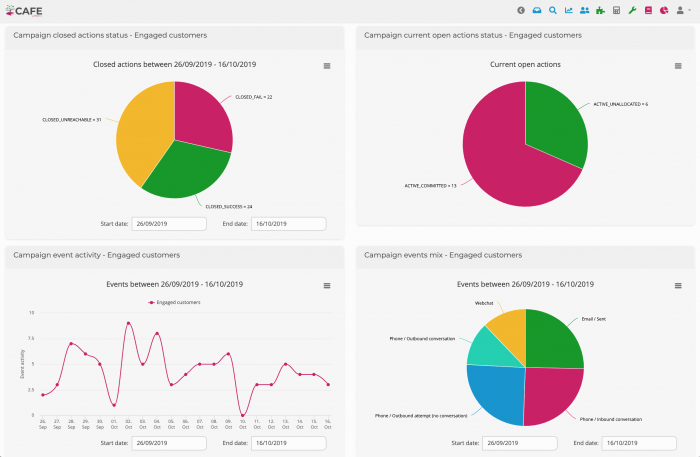Select the green CLOSED_SUCCESS pie slice

coord(188,172)
